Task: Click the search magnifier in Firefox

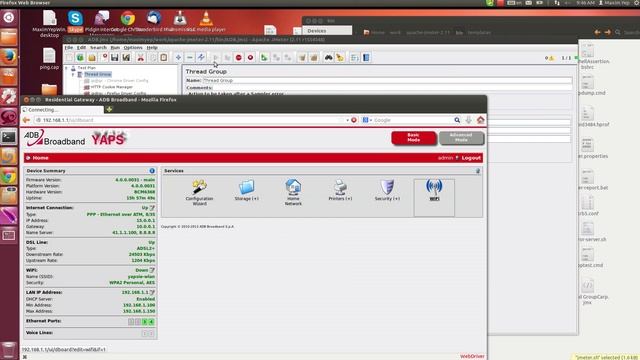Action: click(457, 120)
